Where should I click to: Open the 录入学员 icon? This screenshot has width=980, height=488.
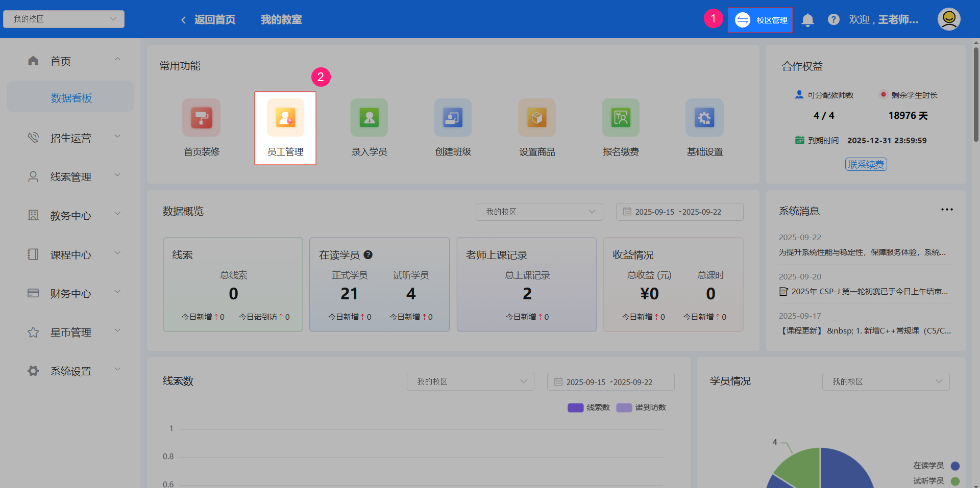tap(369, 118)
